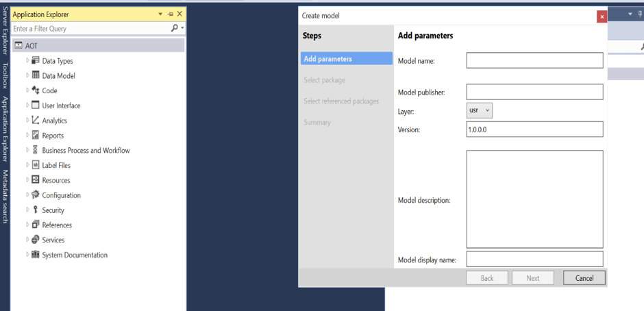The width and height of the screenshot is (644, 311).
Task: Click the search magnifier icon in filter box
Action: (x=175, y=28)
